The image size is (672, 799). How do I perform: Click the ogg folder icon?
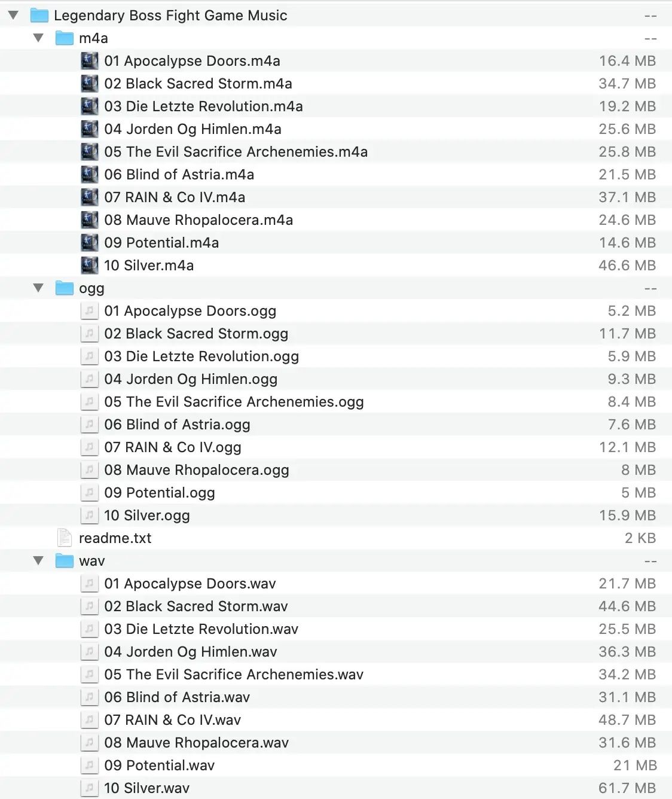pyautogui.click(x=64, y=288)
